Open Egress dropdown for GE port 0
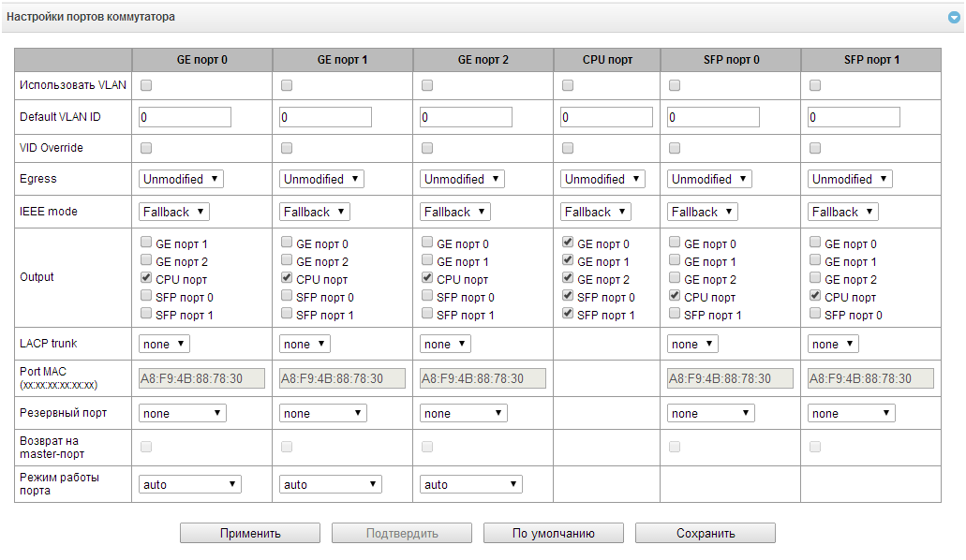The height and width of the screenshot is (560, 966). click(x=181, y=179)
